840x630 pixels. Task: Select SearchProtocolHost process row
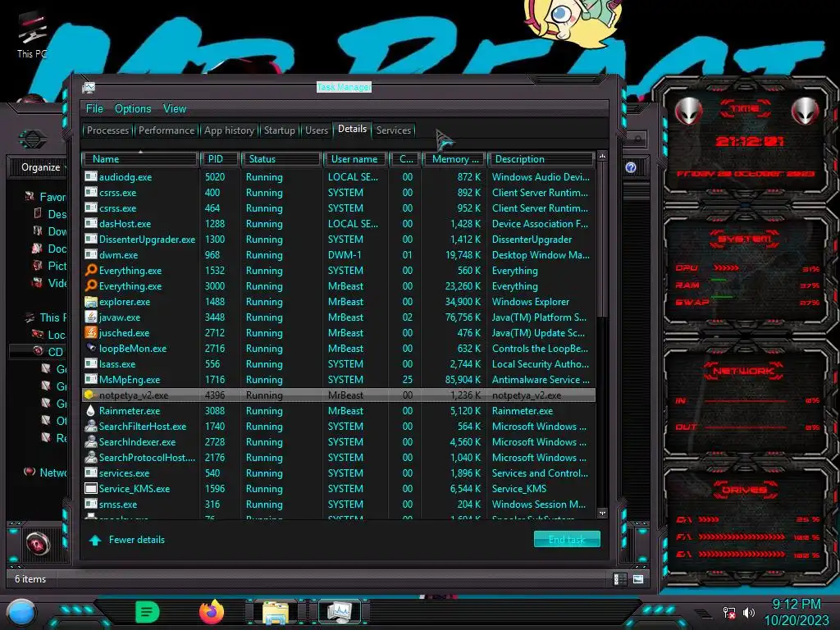[x=339, y=458]
